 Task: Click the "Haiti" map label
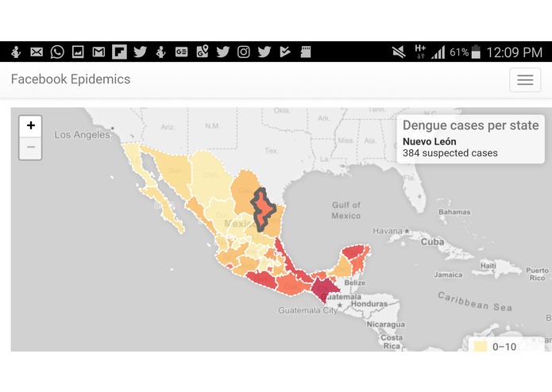click(488, 266)
